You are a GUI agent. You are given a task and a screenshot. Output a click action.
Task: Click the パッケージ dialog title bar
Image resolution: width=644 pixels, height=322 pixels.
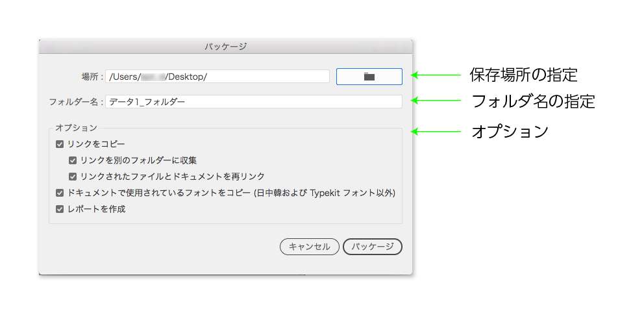[225, 46]
